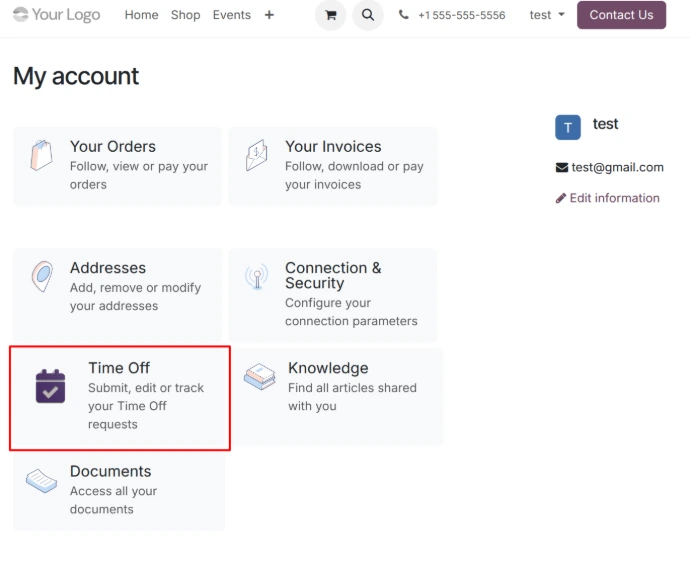This screenshot has height=568, width=690.
Task: Open the shopping cart icon
Action: click(x=331, y=15)
